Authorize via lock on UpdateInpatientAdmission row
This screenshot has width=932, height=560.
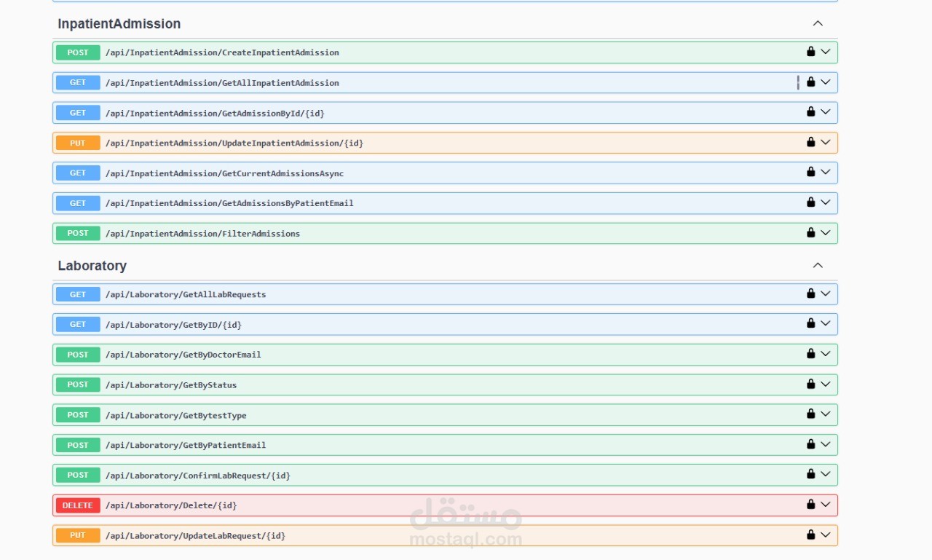point(810,142)
